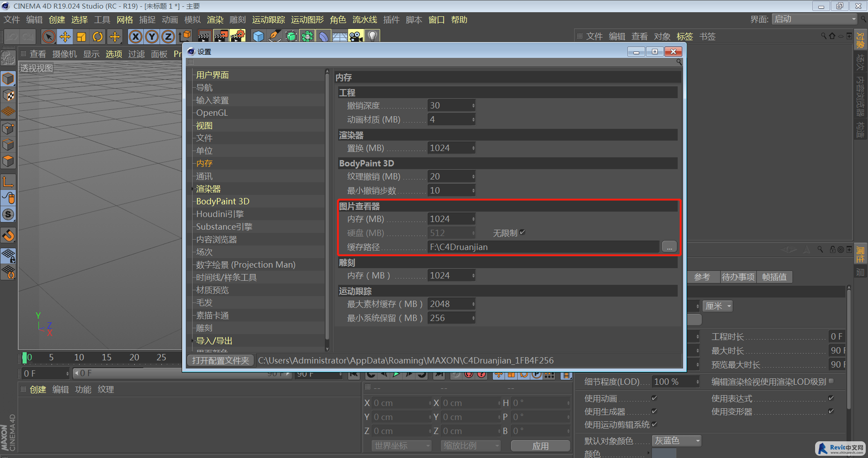Open the 灰蓝色 default object color dropdown
This screenshot has height=458, width=868.
point(677,440)
